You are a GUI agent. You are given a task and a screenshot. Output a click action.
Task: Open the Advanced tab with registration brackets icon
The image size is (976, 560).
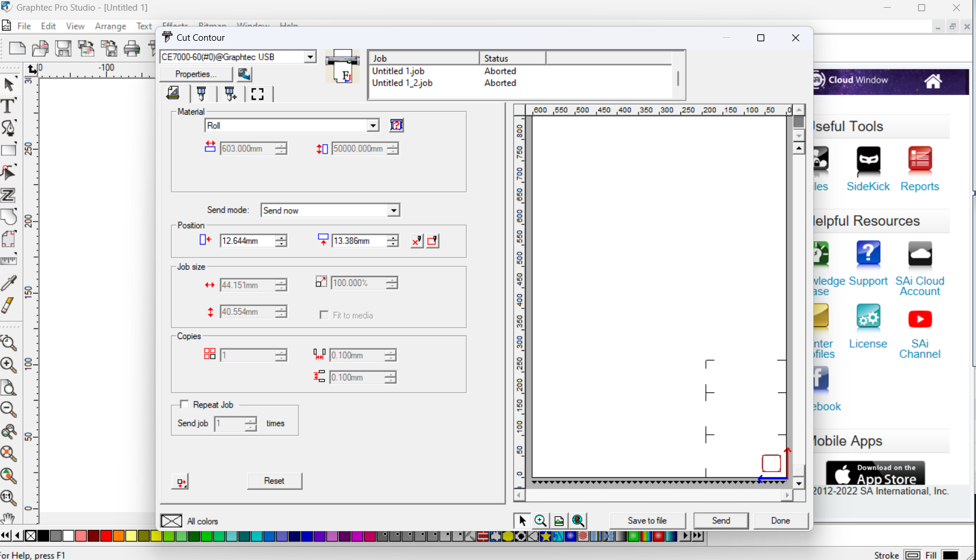pos(258,94)
